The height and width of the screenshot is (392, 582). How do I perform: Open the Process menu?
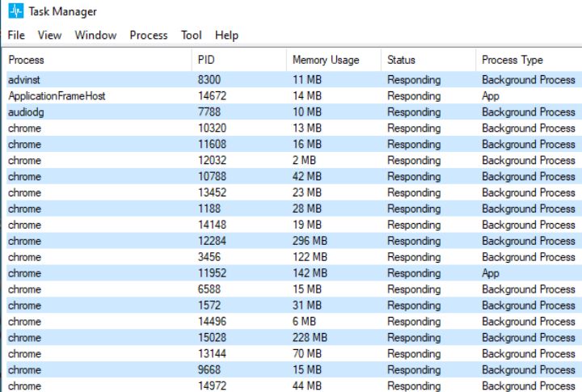pyautogui.click(x=149, y=35)
